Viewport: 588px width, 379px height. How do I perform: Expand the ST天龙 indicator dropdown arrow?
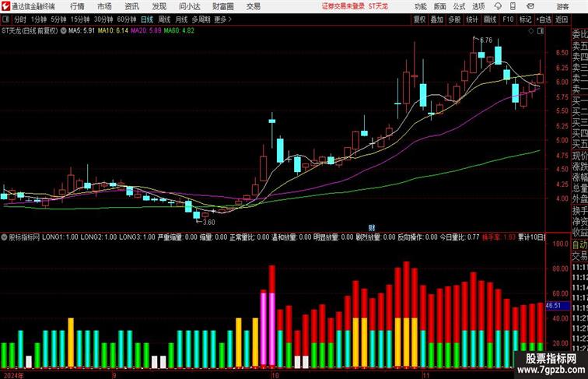pos(63,31)
